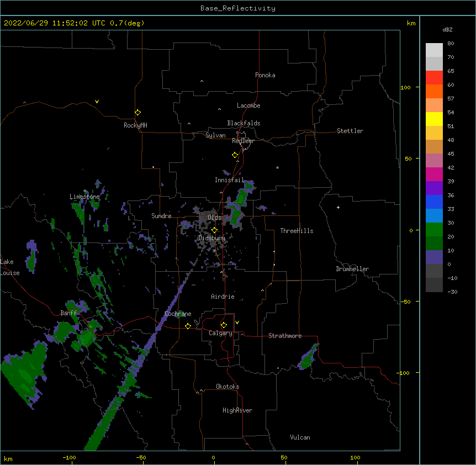
Task: Select the yellow diamond marker south of RedDeer
Action: click(235, 155)
